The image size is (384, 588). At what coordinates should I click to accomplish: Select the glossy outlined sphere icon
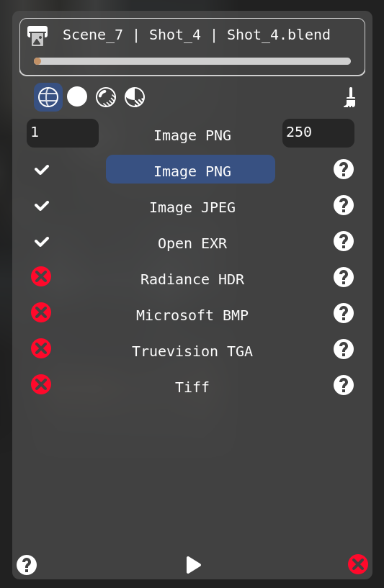tap(106, 97)
